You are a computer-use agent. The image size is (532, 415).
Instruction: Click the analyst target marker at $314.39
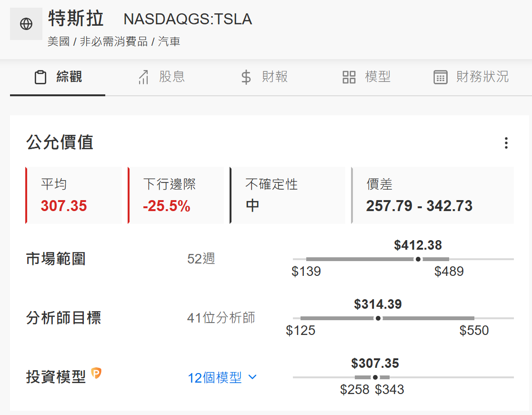378,318
